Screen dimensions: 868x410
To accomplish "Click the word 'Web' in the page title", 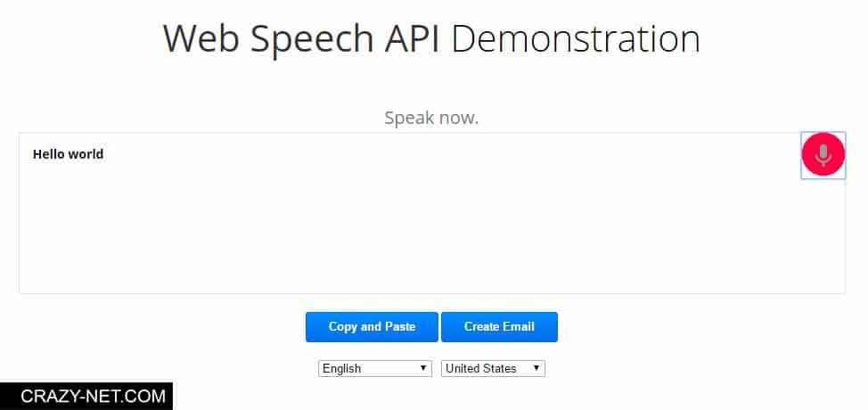I will [x=202, y=38].
